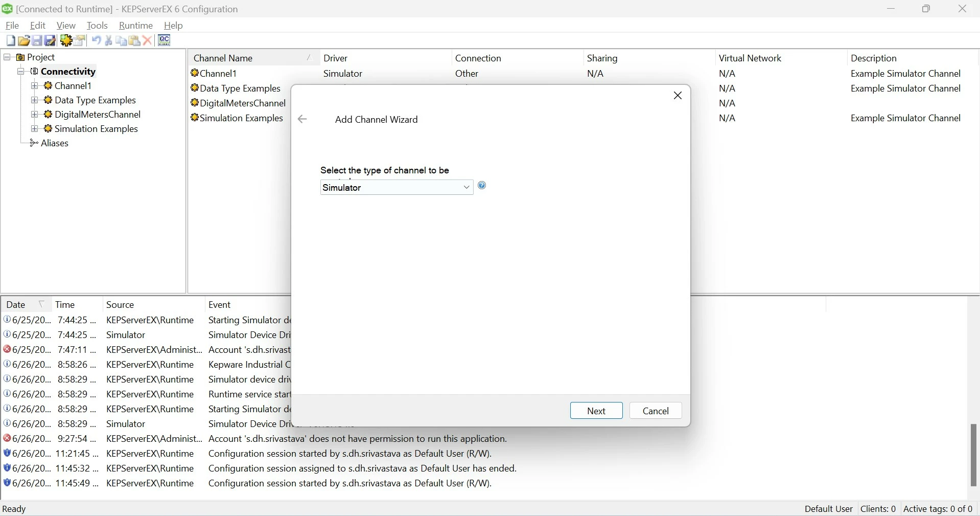The height and width of the screenshot is (516, 980).
Task: Expand the Data Type Examples tree node
Action: point(35,100)
